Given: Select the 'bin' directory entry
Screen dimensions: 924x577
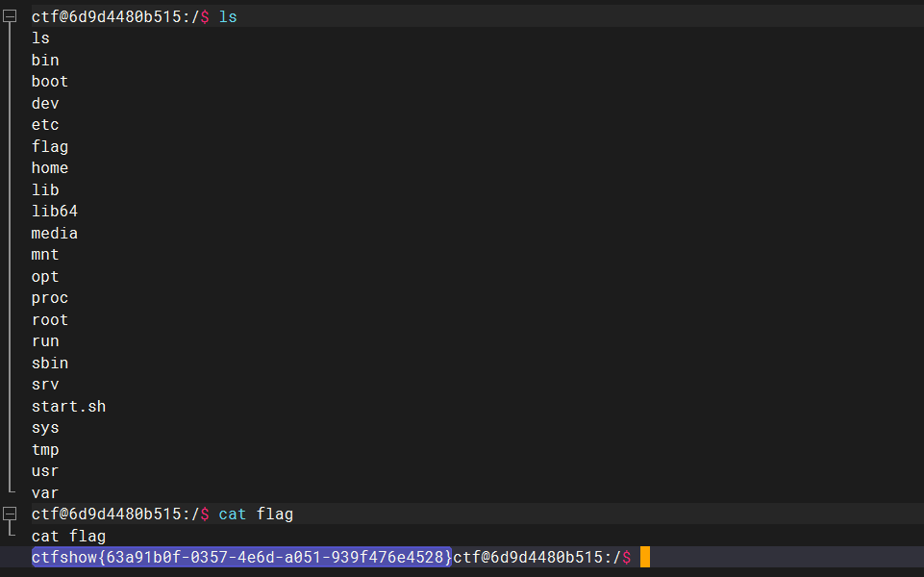Looking at the screenshot, I should pos(45,61).
